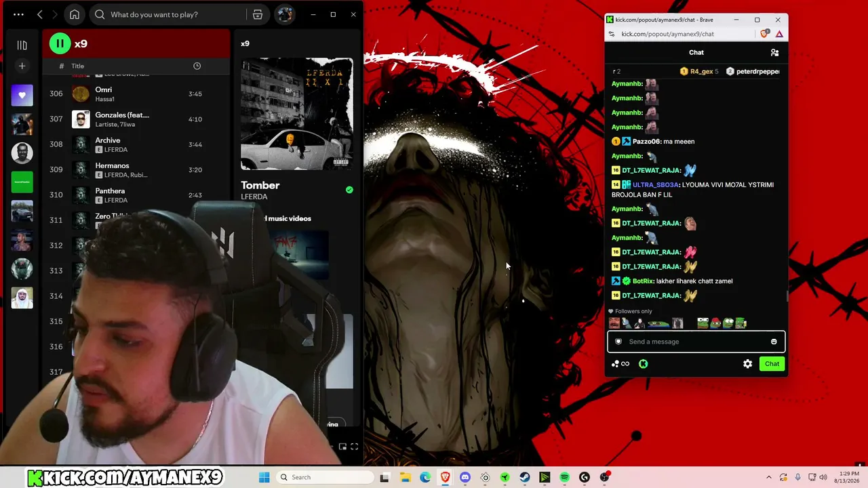Open Discord from the taskbar
Screen dimensions: 868x488
[465, 477]
